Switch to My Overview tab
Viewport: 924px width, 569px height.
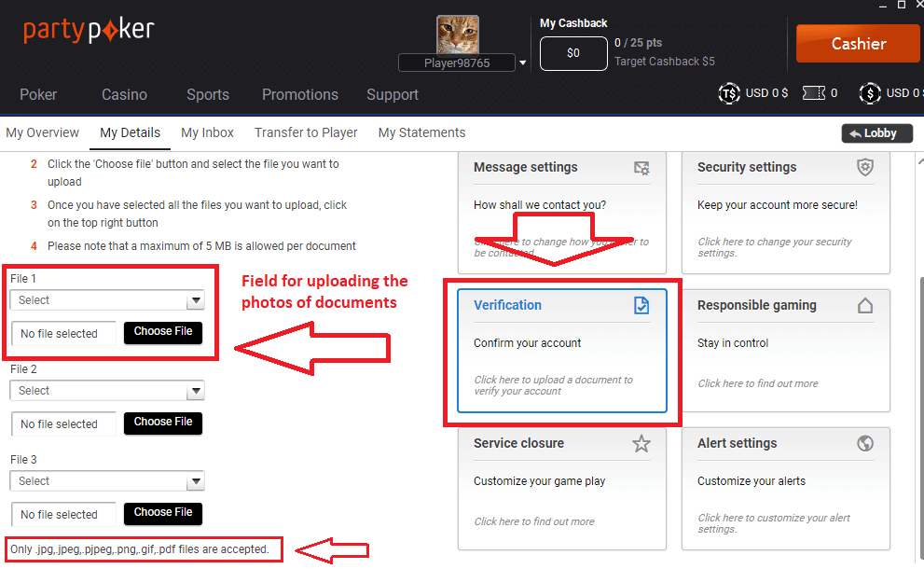tap(43, 132)
